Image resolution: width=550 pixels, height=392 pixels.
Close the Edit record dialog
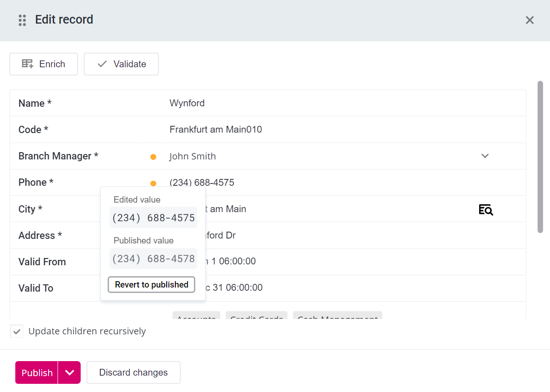530,20
